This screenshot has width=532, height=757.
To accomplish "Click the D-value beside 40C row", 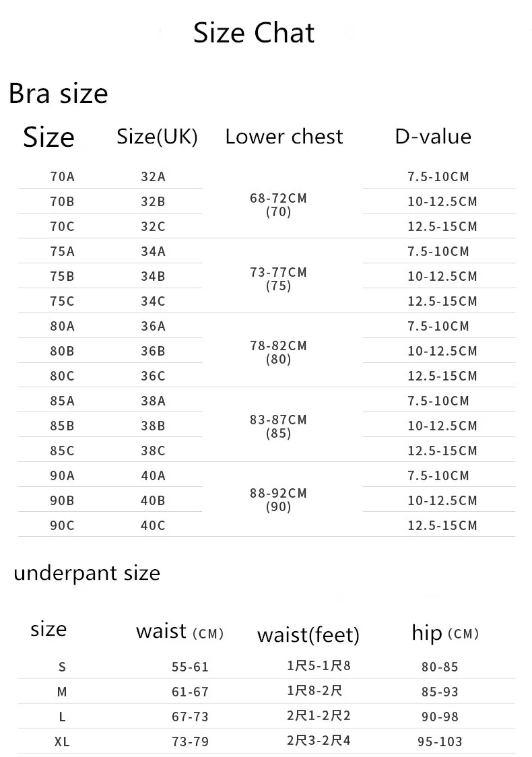I will [442, 525].
